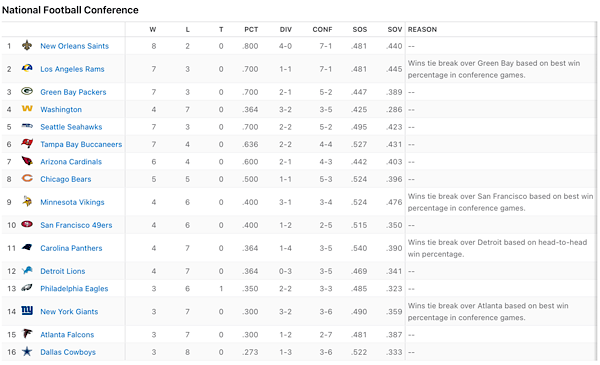Open the Carolina Panthers team page
This screenshot has height=365, width=600.
(71, 248)
